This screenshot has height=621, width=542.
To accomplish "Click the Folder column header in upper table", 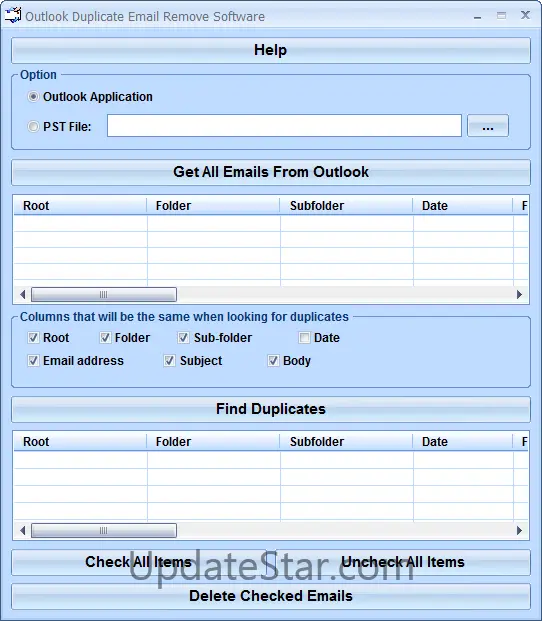I will (213, 206).
